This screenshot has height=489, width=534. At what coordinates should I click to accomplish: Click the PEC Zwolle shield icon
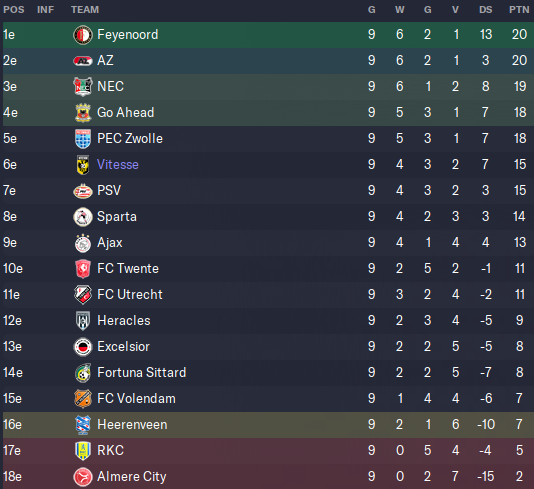tap(83, 139)
